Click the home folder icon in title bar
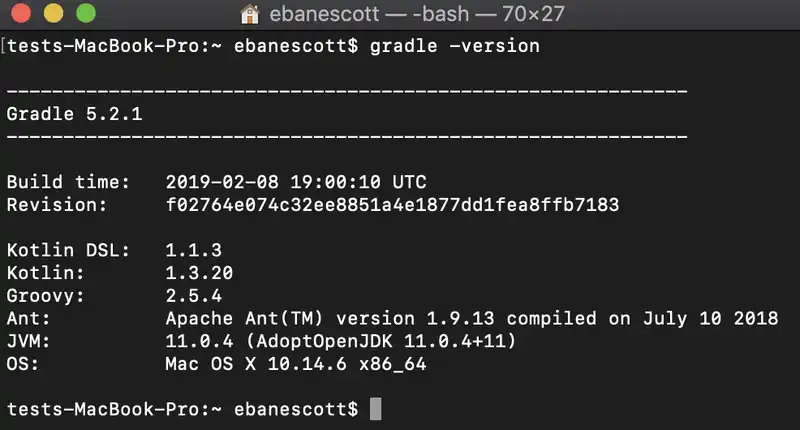 pyautogui.click(x=250, y=15)
